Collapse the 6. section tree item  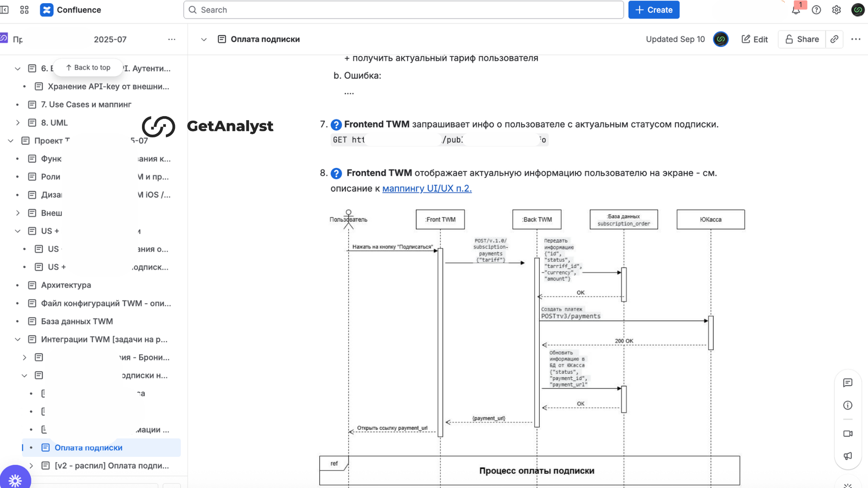coord(18,69)
